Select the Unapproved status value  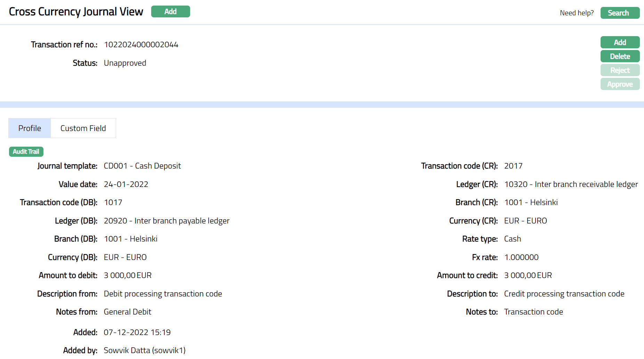(125, 63)
